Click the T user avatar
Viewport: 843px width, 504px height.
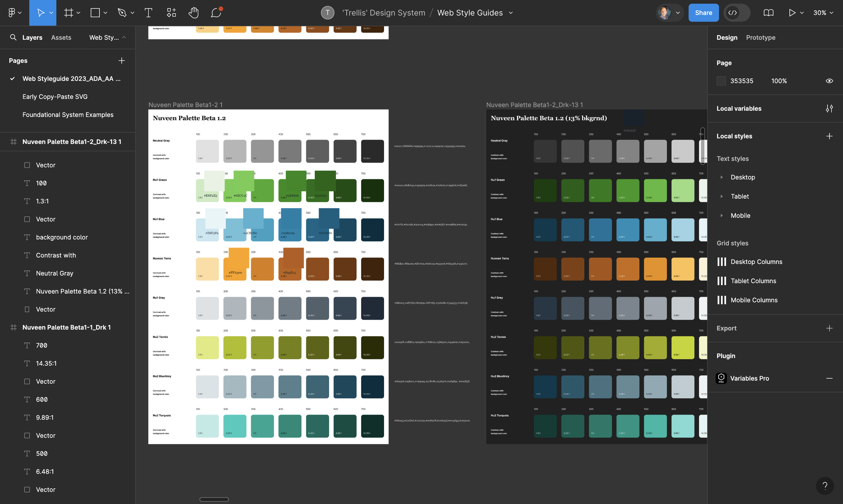[x=327, y=13]
